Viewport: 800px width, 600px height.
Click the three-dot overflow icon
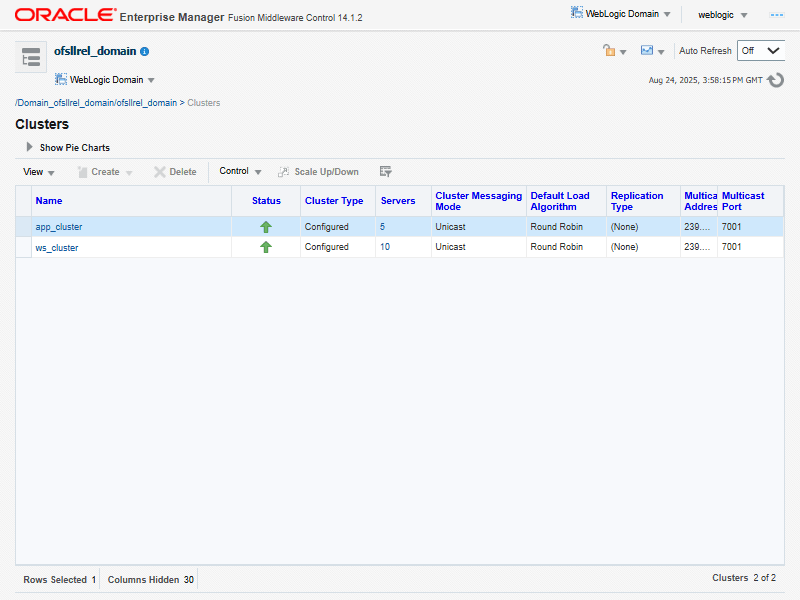pos(777,15)
